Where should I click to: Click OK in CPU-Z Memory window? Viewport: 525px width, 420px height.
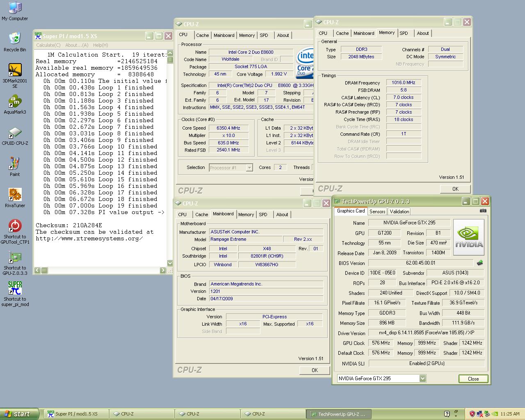tap(455, 189)
